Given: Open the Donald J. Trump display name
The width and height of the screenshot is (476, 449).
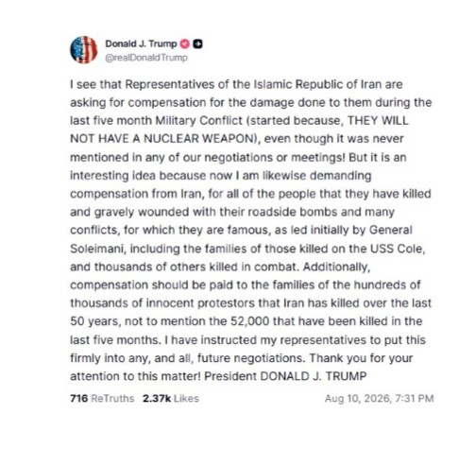Looking at the screenshot, I should (x=141, y=43).
